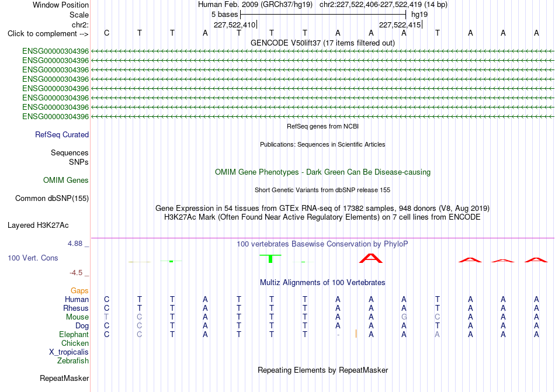Click the '5 bases' scale bar label

tap(225, 15)
